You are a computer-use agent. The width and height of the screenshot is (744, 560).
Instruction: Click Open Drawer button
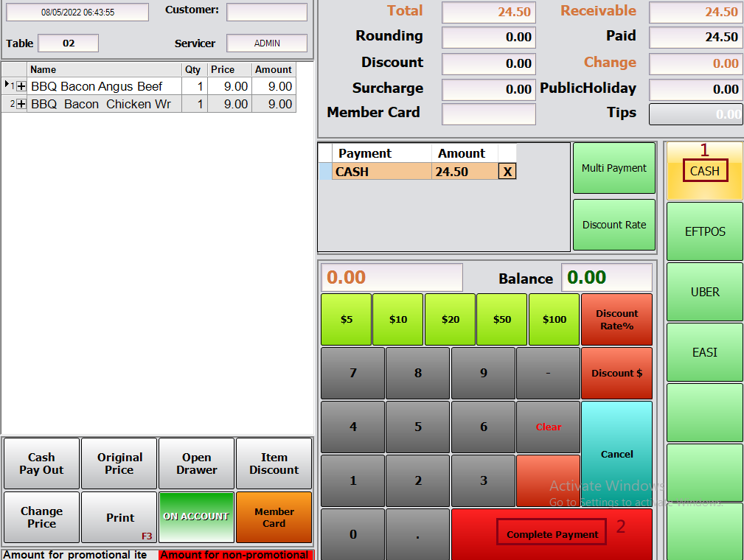(196, 463)
